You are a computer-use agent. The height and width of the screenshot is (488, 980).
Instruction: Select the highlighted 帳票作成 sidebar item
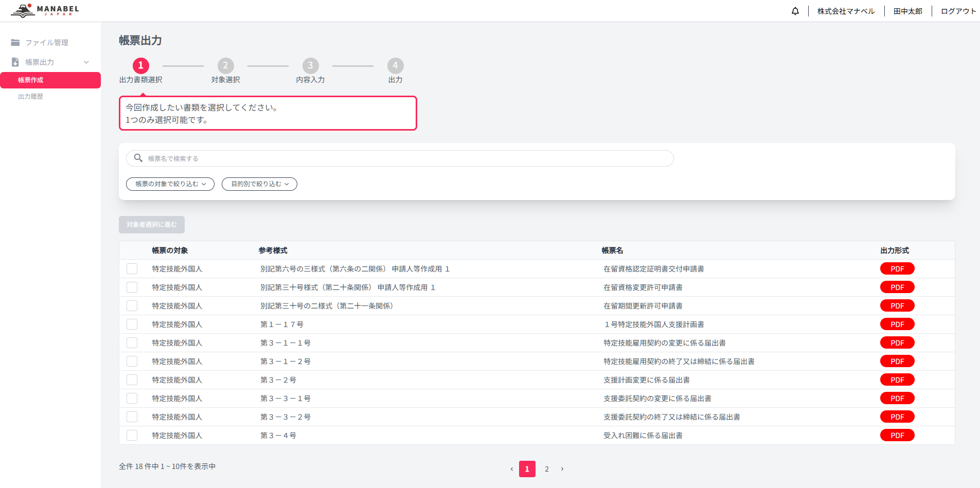tap(31, 80)
